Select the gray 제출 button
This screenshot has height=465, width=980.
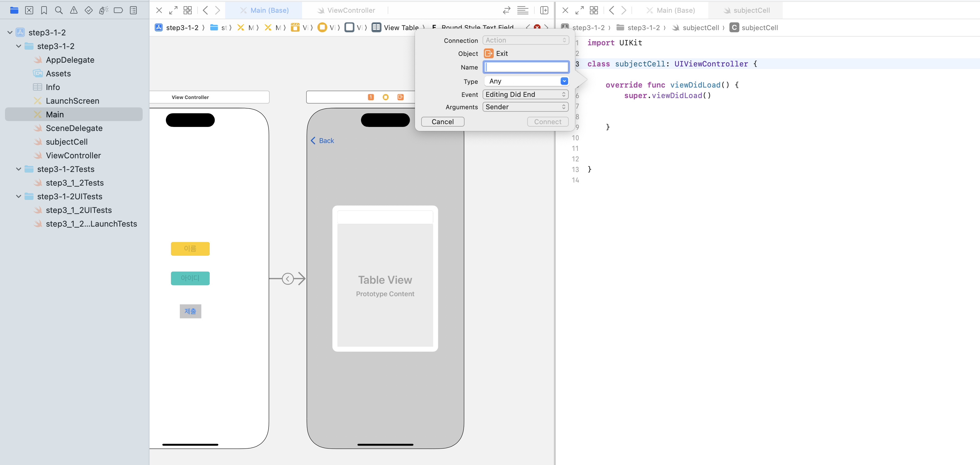tap(190, 311)
